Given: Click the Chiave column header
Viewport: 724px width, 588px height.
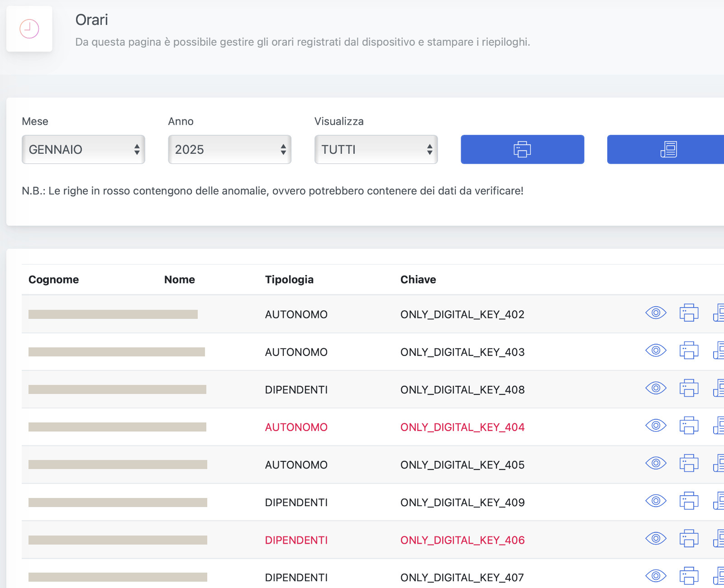Looking at the screenshot, I should pyautogui.click(x=418, y=280).
